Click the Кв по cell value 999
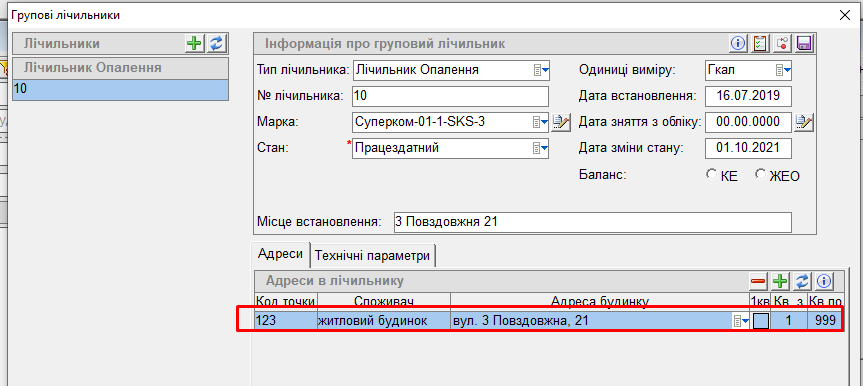 click(825, 321)
